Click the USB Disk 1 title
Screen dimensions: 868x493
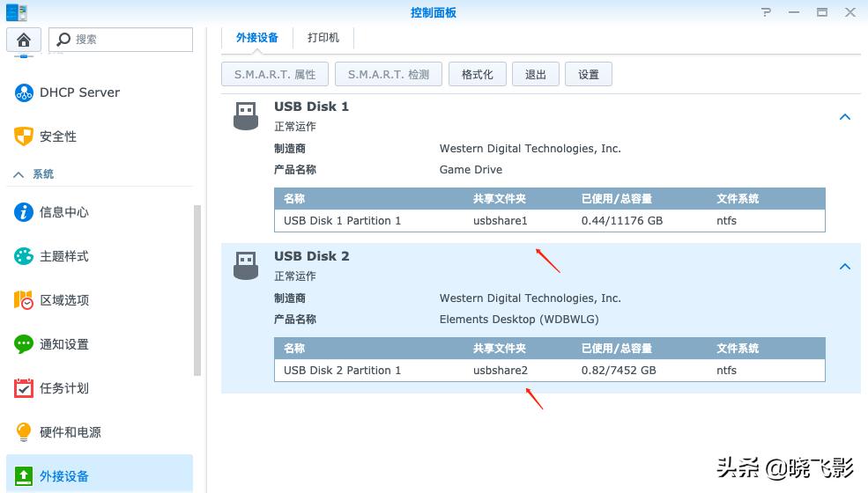point(311,107)
